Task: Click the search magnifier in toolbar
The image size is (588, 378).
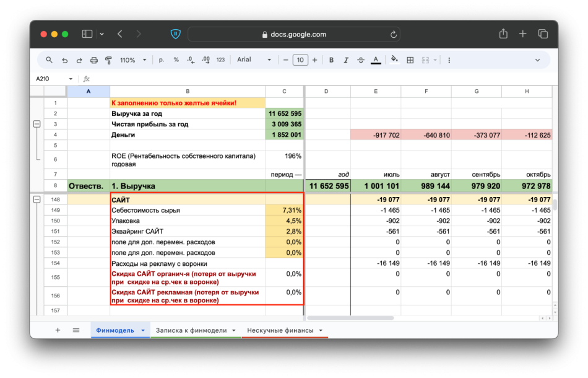Action: (50, 60)
